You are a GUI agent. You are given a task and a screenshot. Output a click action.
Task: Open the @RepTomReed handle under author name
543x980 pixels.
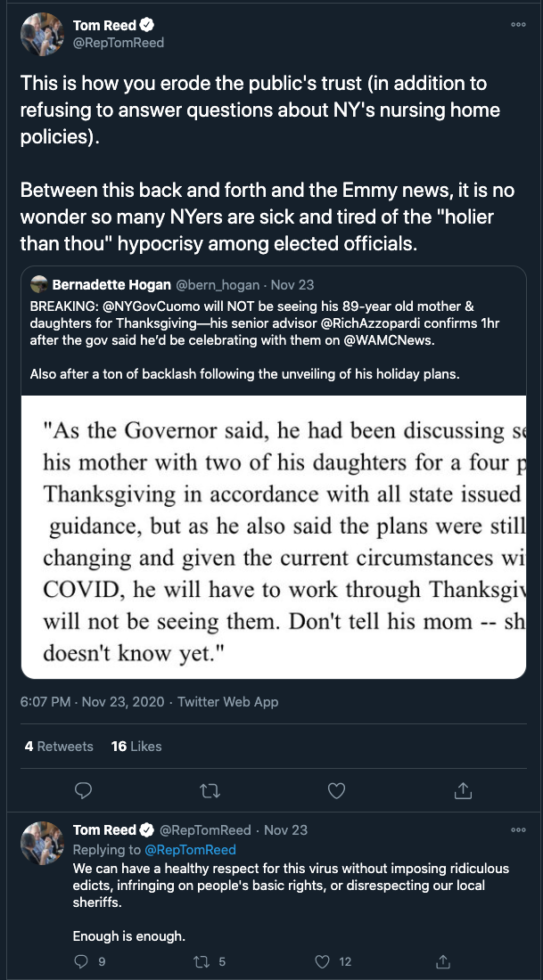click(119, 43)
